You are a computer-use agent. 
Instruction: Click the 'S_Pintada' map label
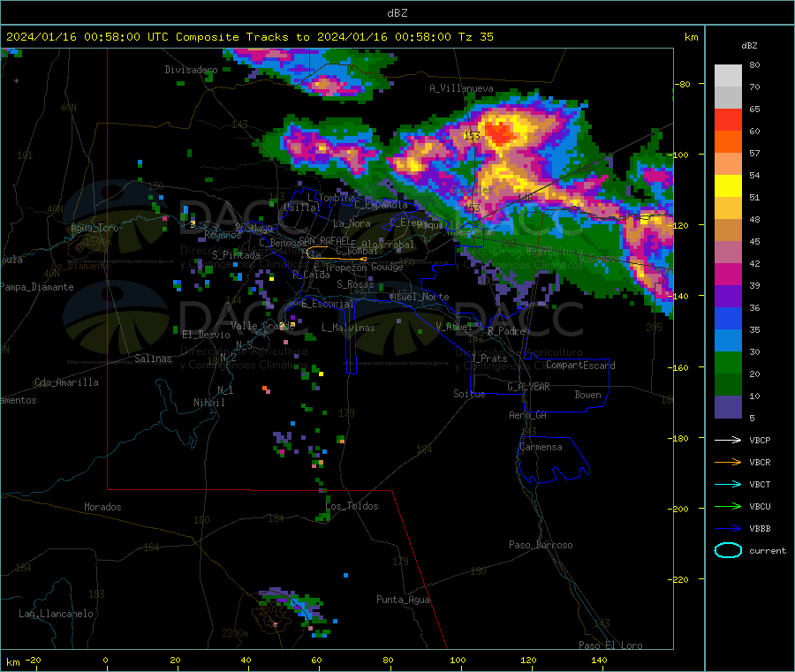[x=236, y=255]
